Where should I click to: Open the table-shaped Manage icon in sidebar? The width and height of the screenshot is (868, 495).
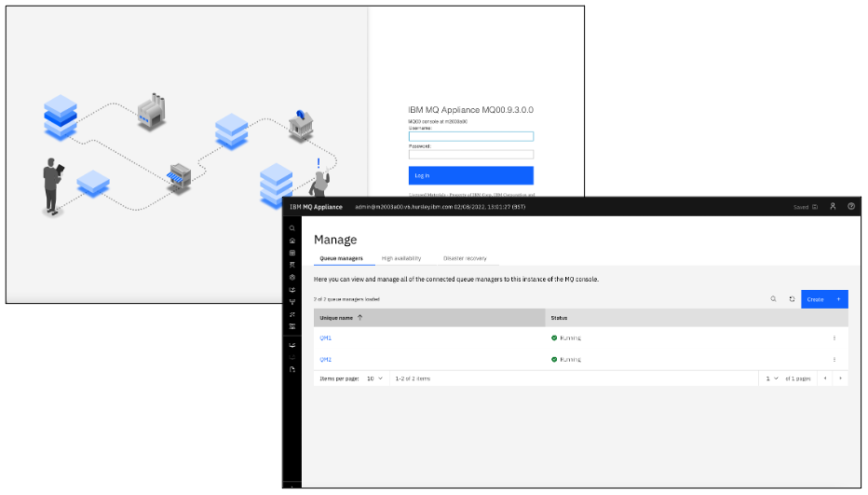coord(292,253)
